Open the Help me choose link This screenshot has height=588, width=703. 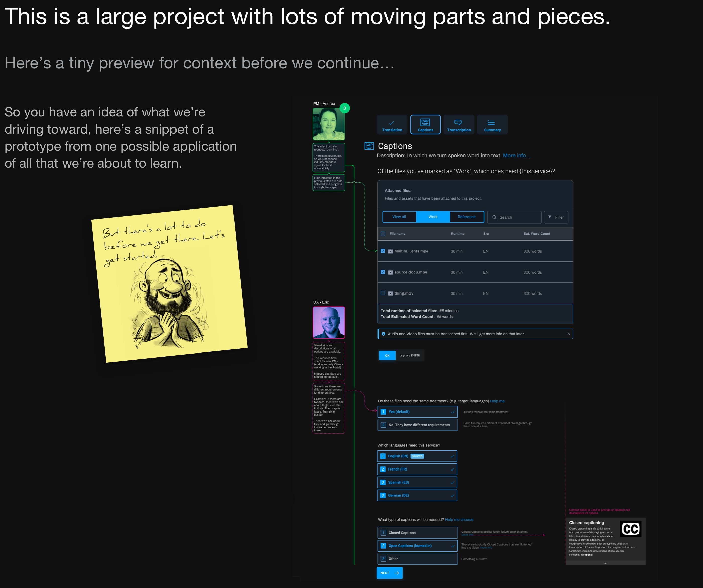(459, 520)
